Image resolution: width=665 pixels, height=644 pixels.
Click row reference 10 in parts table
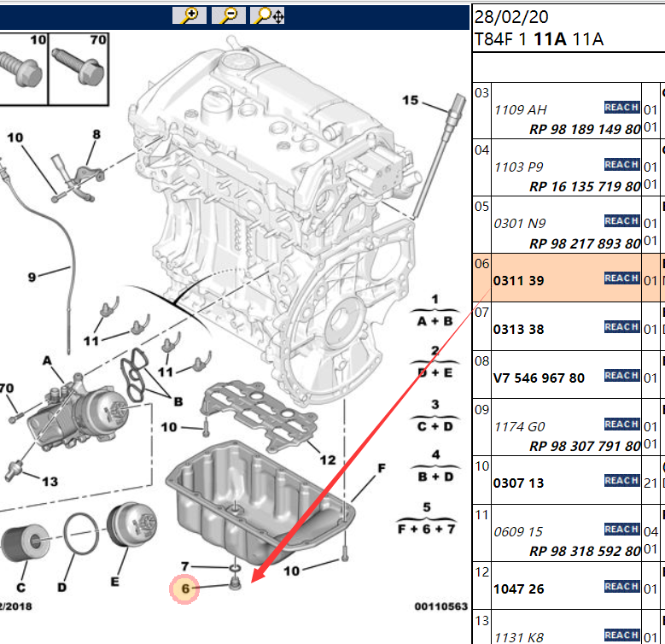coord(481,466)
